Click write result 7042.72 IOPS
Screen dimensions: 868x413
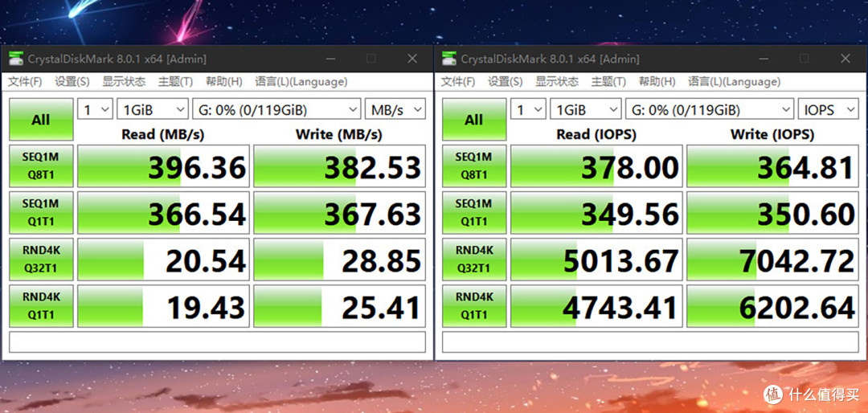click(772, 259)
